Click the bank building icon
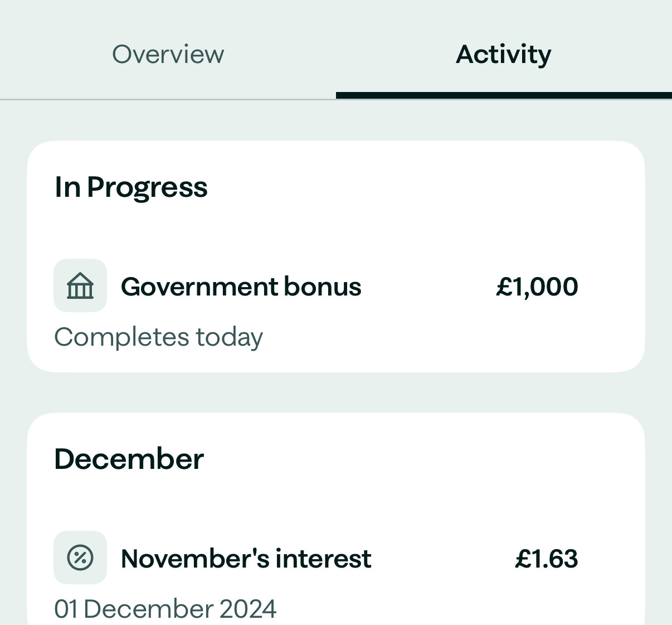Image resolution: width=672 pixels, height=625 pixels. 80,285
